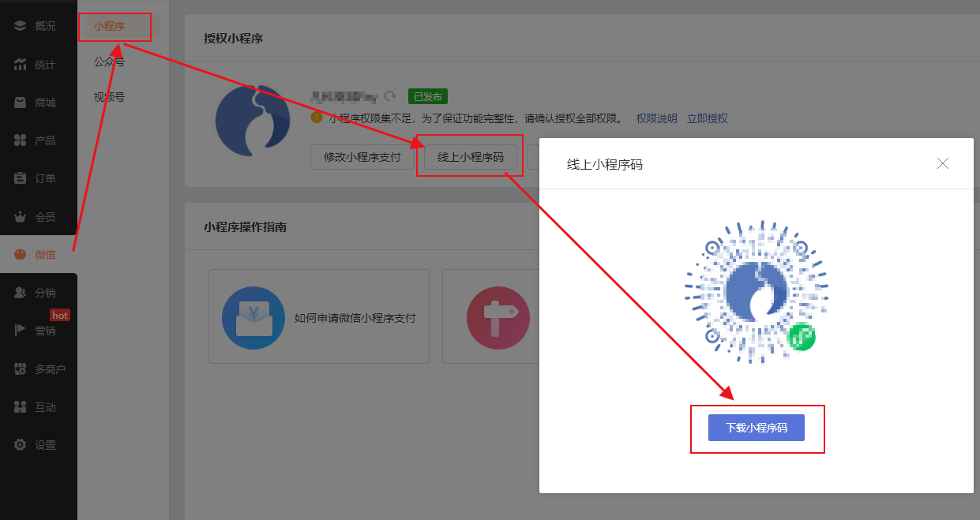Image resolution: width=980 pixels, height=520 pixels.
Task: Click the 下载小程序码 download button
Action: (757, 428)
